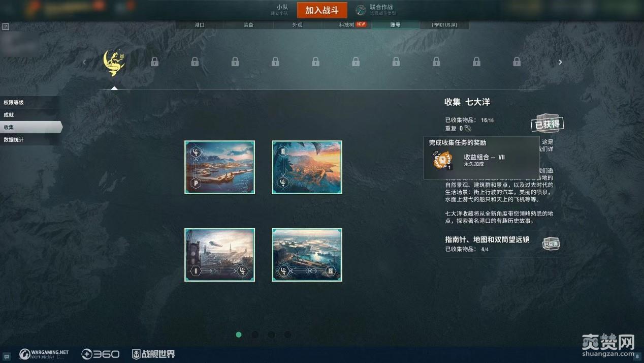Screen dimensions: 644x363
Task: Go to the next collections with right arrow
Action: point(560,62)
